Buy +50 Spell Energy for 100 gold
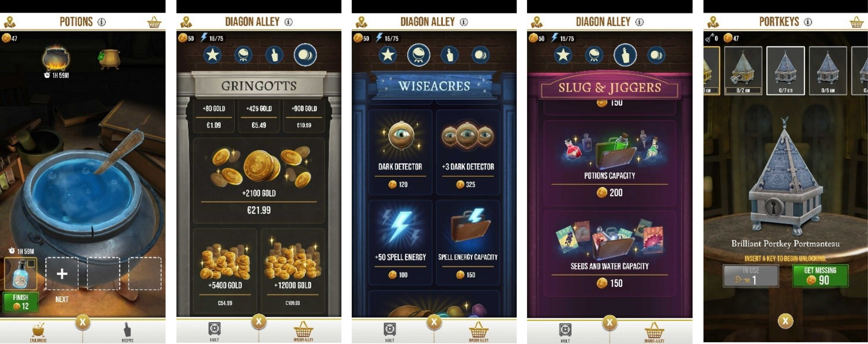The image size is (868, 344). coord(400,243)
